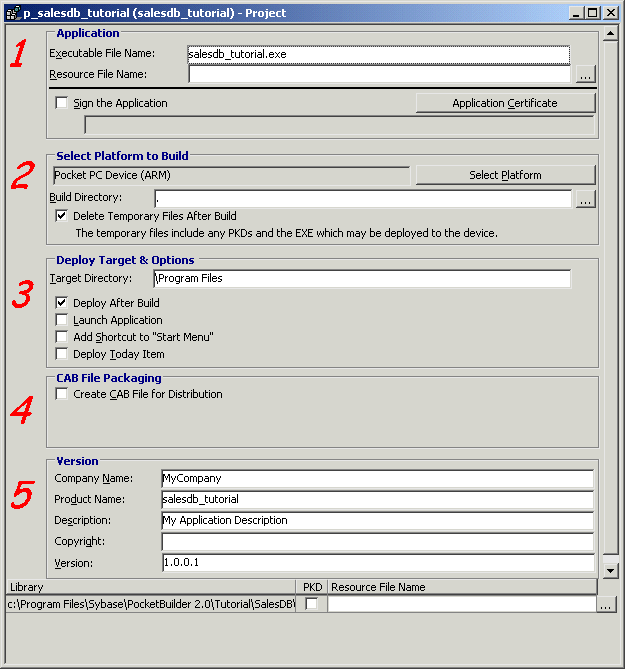Click the Library column header
625x669 pixels.
coord(151,587)
